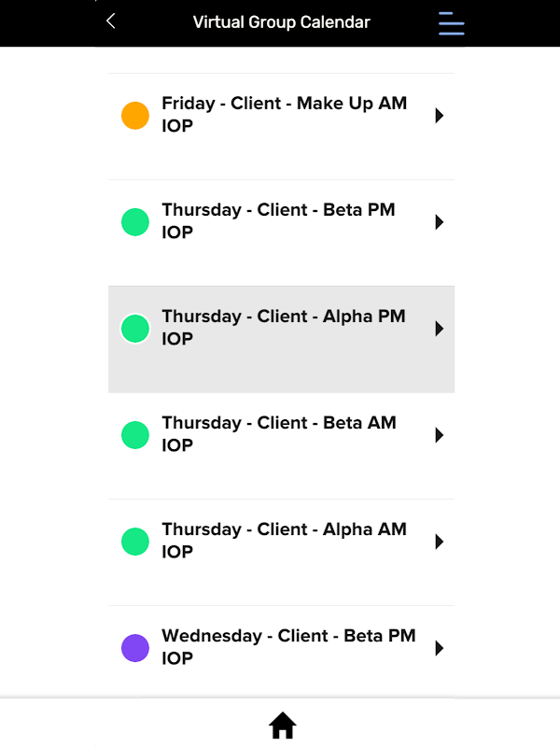
Task: Expand the Thursday Alpha AM IOP arrow
Action: coord(439,542)
